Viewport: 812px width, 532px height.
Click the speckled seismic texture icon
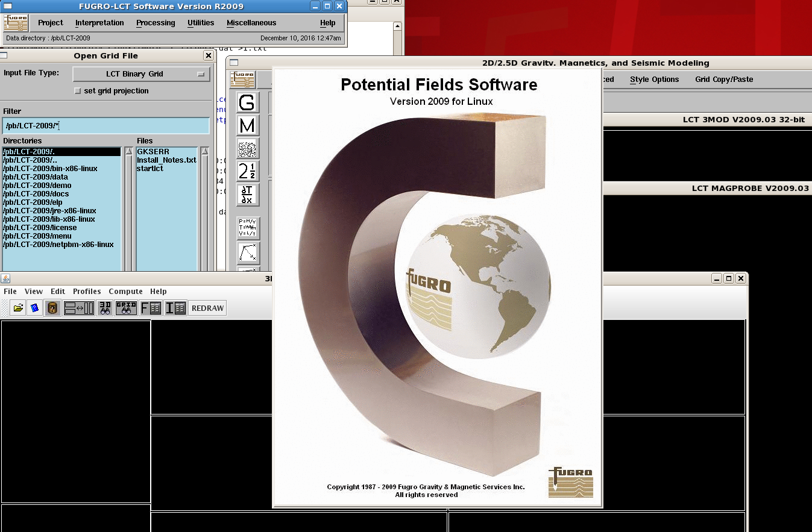tap(248, 148)
